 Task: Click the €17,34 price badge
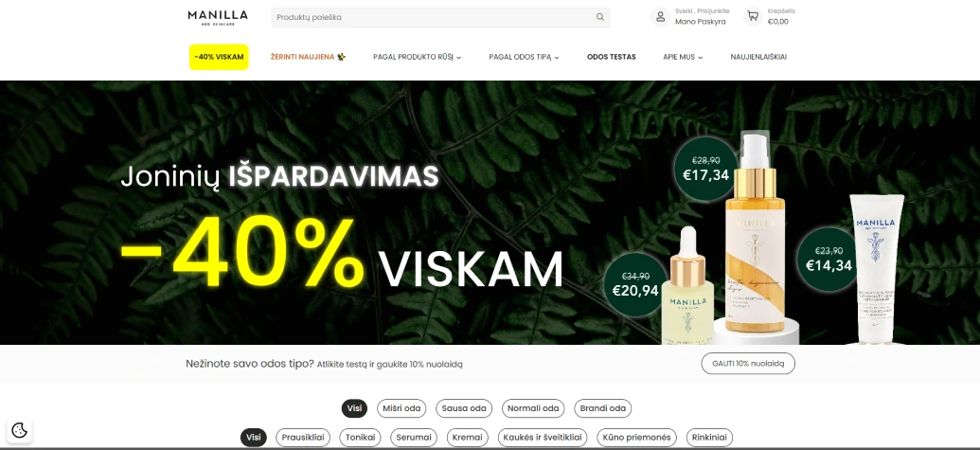[x=705, y=169]
